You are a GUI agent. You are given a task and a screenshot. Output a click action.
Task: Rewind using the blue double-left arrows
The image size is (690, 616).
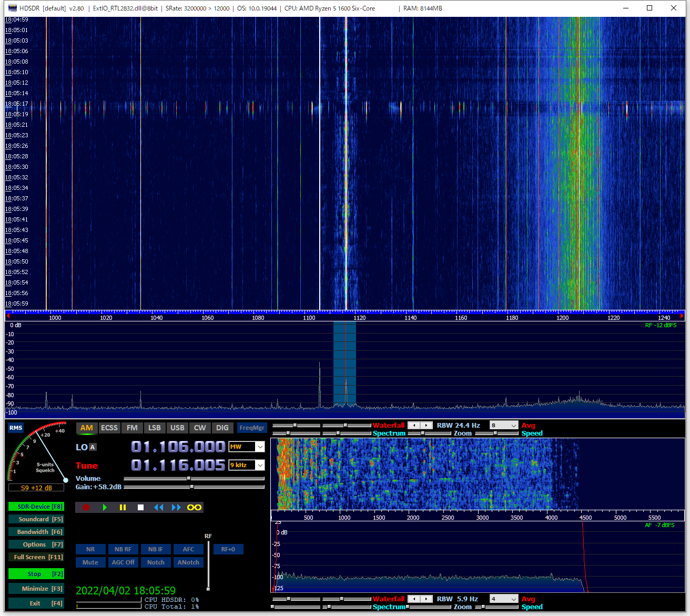pos(158,507)
